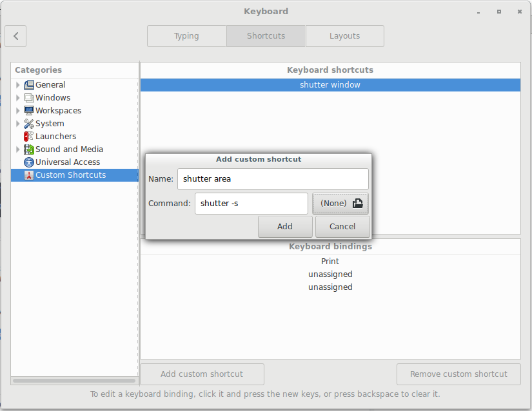Screen dimensions: 532x411
Task: Select the Launchers category icon
Action: [29, 137]
